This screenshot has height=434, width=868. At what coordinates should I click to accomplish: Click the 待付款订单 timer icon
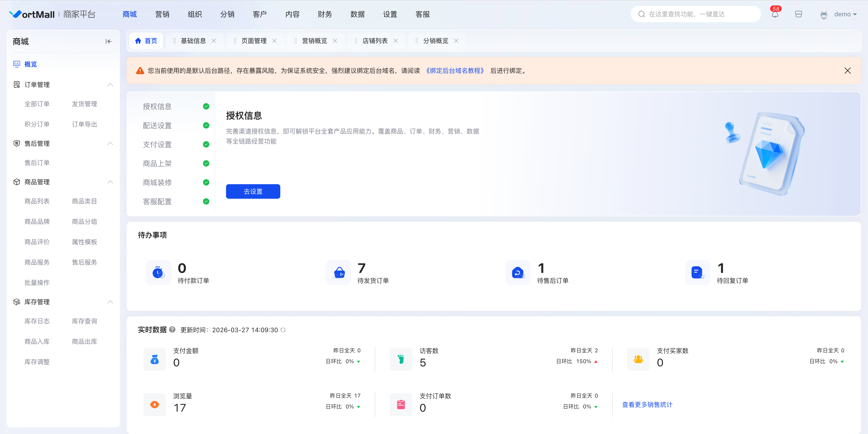[158, 272]
